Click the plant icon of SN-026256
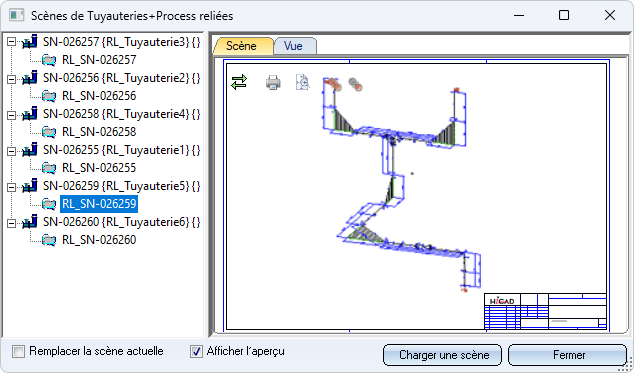This screenshot has height=373, width=634. pos(30,78)
